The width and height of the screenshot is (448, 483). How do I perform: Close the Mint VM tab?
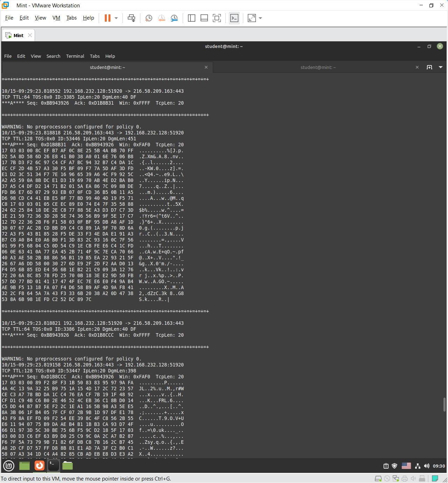click(x=30, y=35)
